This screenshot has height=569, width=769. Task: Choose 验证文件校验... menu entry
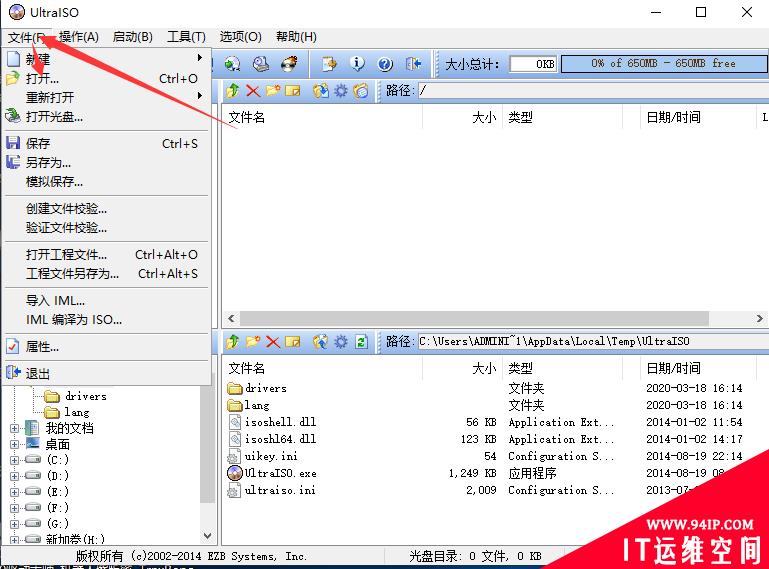pyautogui.click(x=107, y=228)
